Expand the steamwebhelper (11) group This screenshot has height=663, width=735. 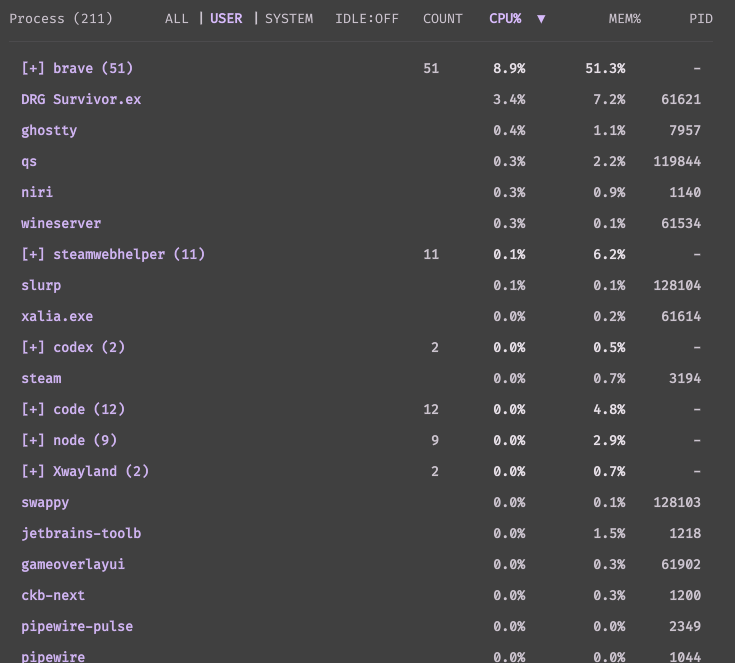tap(33, 255)
